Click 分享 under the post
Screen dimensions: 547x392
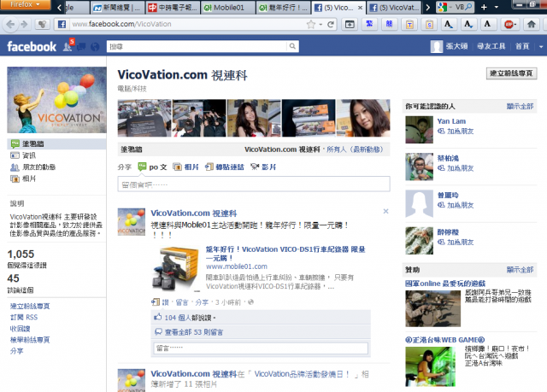[202, 302]
